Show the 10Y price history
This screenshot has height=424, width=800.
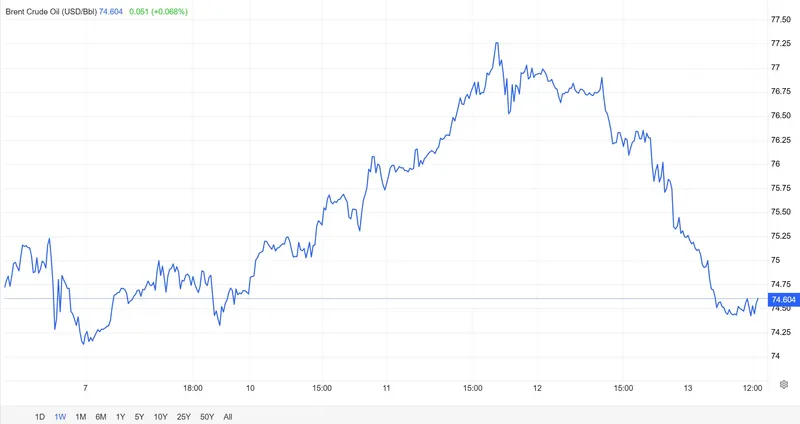[160, 416]
